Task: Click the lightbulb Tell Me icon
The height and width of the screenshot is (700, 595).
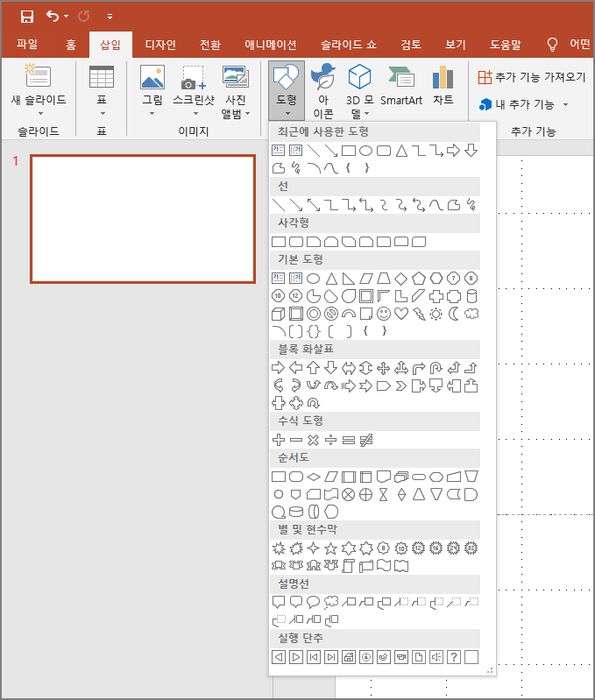Action: [552, 44]
